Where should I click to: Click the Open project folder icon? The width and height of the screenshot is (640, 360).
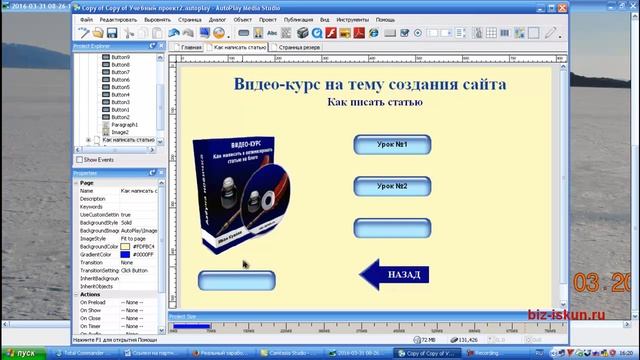click(98, 33)
